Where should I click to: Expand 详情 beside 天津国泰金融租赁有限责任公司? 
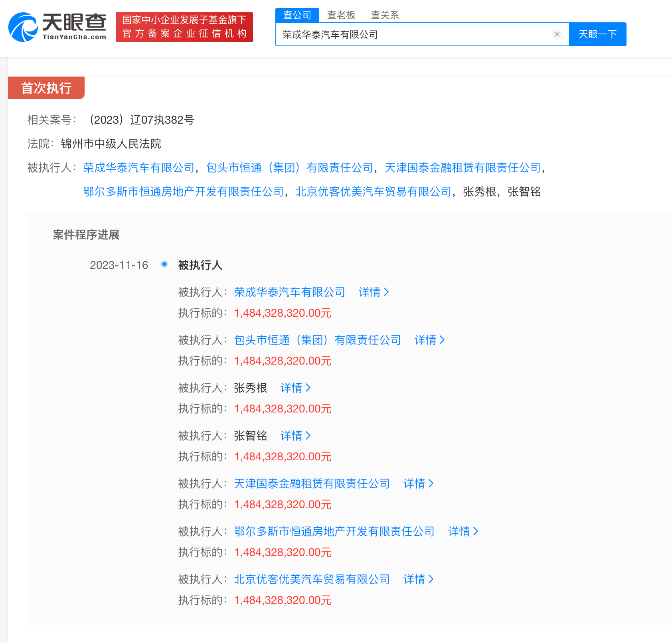pyautogui.click(x=416, y=483)
